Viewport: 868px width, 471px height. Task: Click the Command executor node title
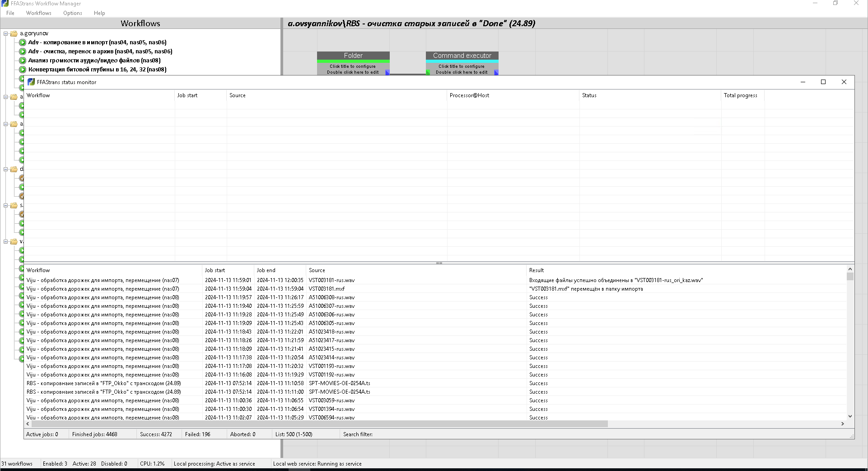pyautogui.click(x=462, y=56)
